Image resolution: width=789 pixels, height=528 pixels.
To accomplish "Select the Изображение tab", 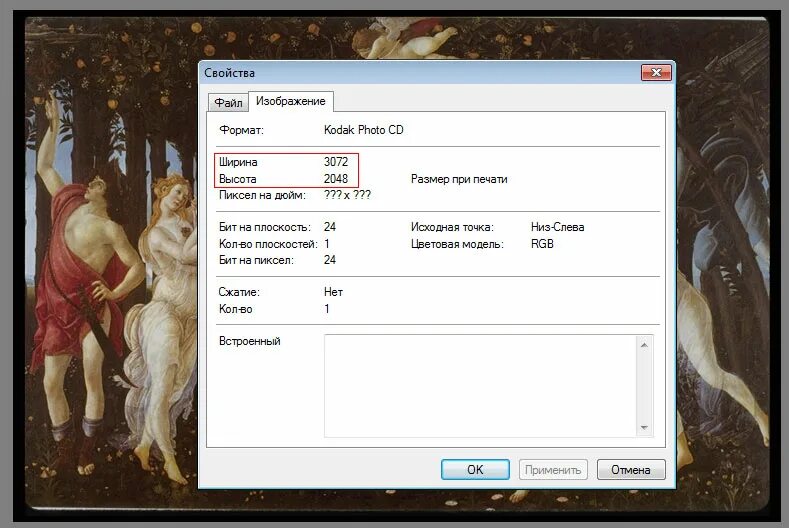I will (x=291, y=101).
